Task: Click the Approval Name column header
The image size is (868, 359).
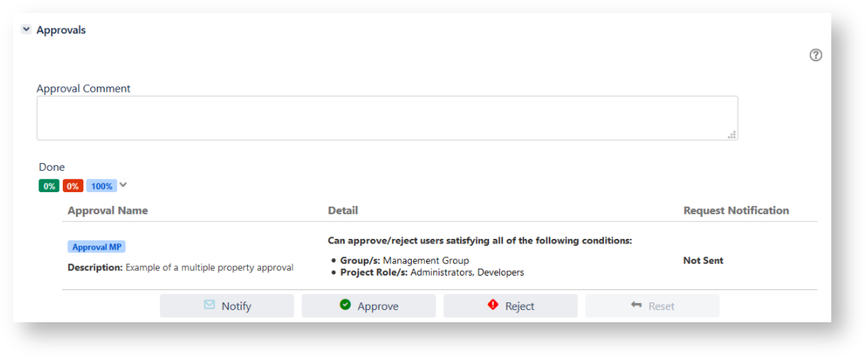Action: point(108,211)
